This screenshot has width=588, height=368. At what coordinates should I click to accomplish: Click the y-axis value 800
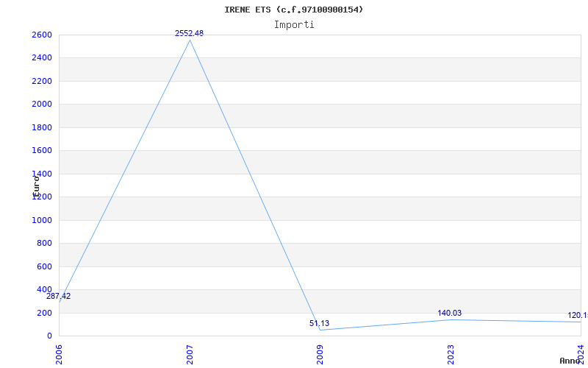click(x=44, y=244)
